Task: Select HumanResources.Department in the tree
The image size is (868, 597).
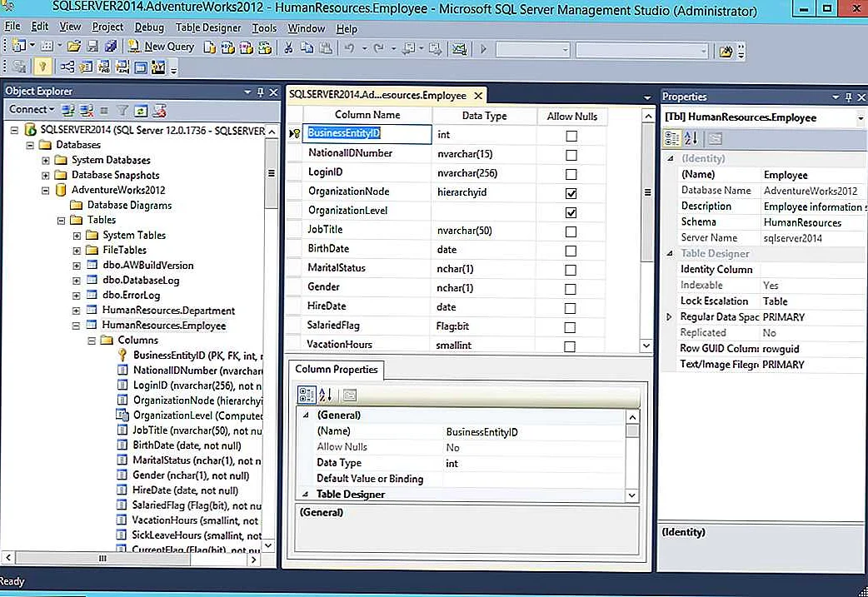Action: pyautogui.click(x=168, y=311)
